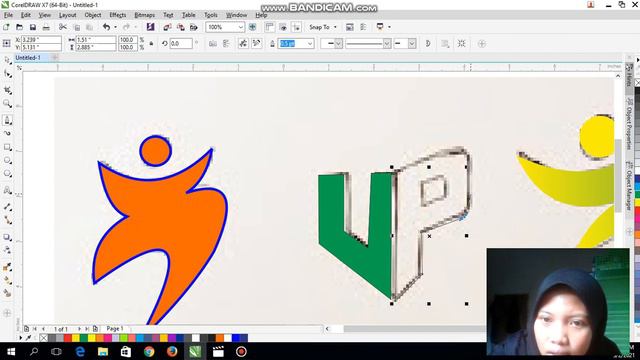Select the Artistic Media tool in toolbox
This screenshot has height=360, width=640.
[7, 133]
